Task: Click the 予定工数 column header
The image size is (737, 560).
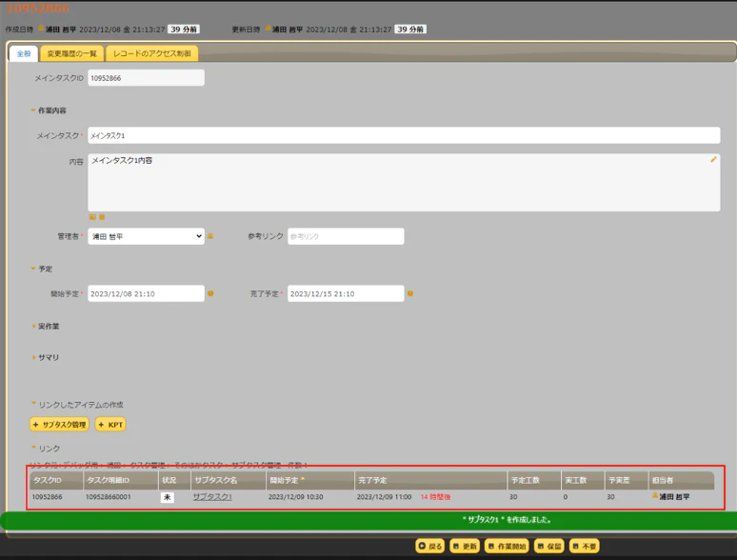Action: pos(534,480)
